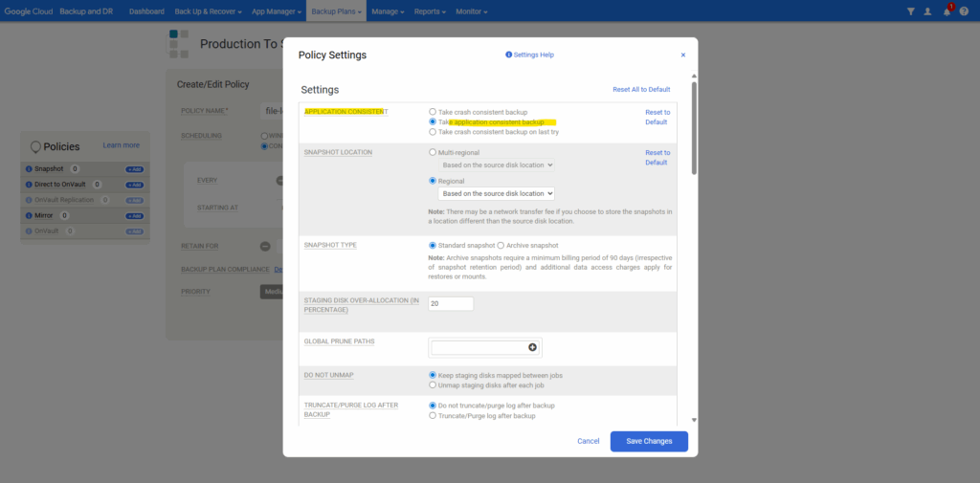The width and height of the screenshot is (980, 483).
Task: Expand the Manage menu
Action: point(387,11)
